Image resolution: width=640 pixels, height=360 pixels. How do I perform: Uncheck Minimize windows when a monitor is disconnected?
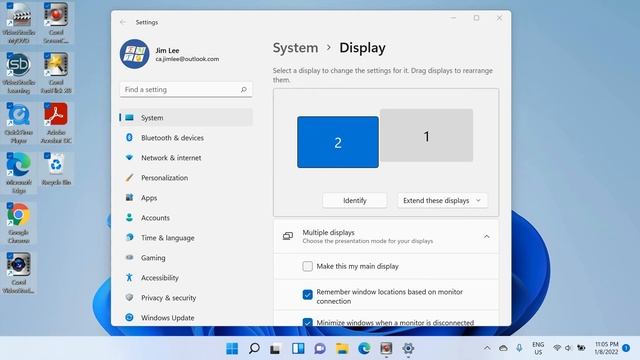pyautogui.click(x=307, y=322)
